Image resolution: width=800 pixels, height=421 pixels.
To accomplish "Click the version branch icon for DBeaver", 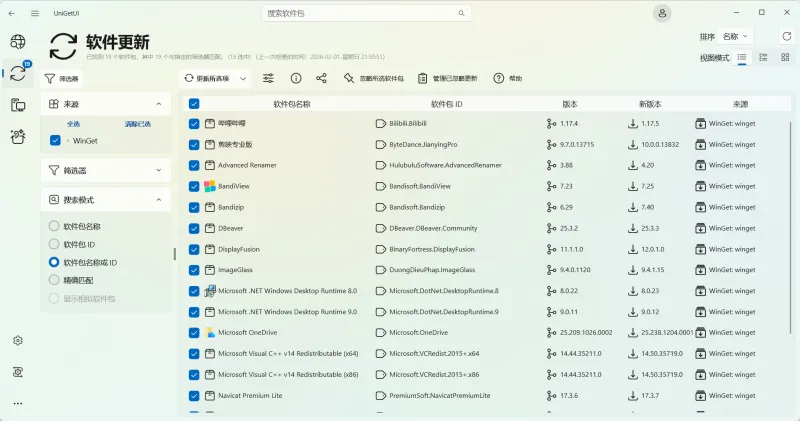I will click(551, 228).
